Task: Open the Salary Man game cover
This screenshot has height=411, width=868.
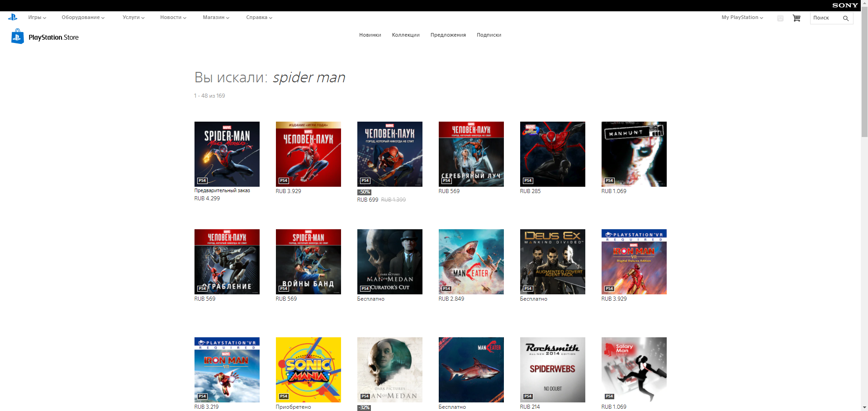Action: coord(634,370)
